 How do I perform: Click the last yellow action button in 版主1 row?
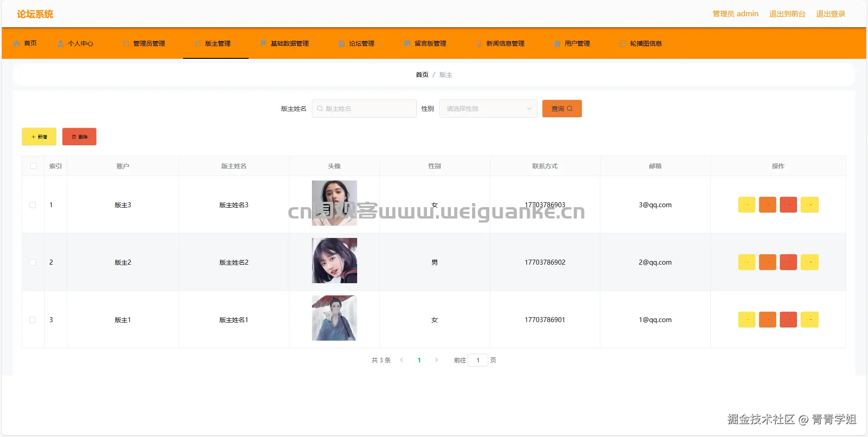click(810, 320)
